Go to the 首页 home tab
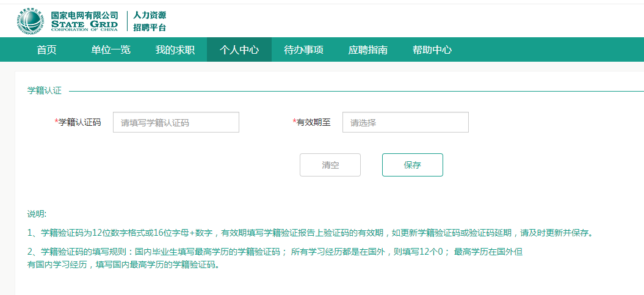The width and height of the screenshot is (644, 295). point(46,50)
